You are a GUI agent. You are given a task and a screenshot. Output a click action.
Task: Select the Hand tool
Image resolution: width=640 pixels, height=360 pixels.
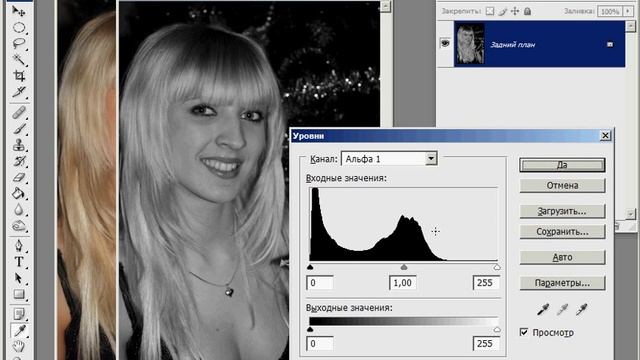(x=19, y=347)
